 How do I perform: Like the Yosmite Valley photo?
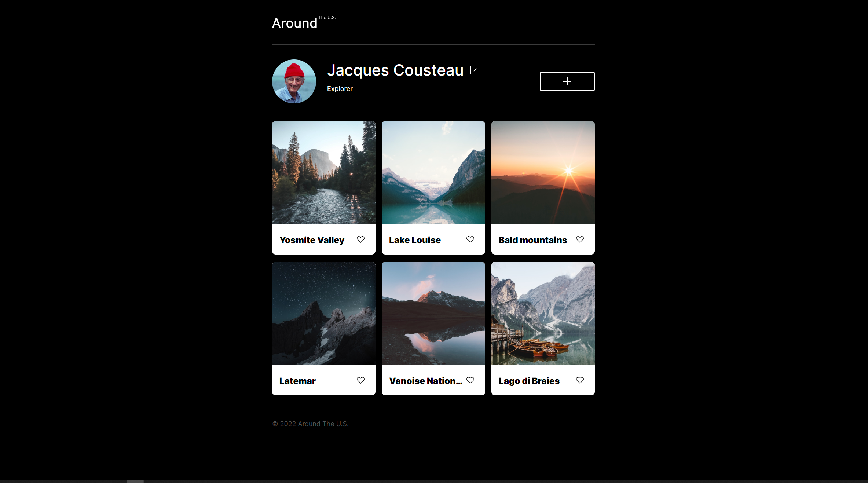tap(360, 239)
